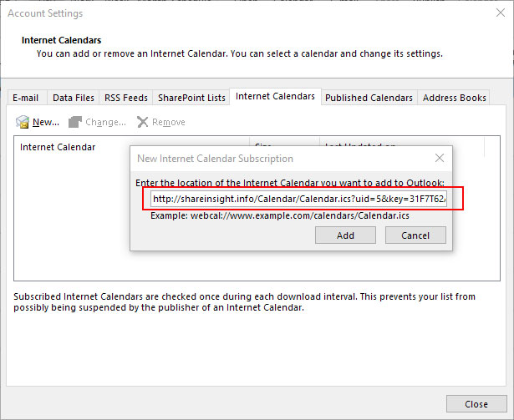Click the calendar URL input field
Image resolution: width=514 pixels, height=420 pixels.
coord(298,199)
